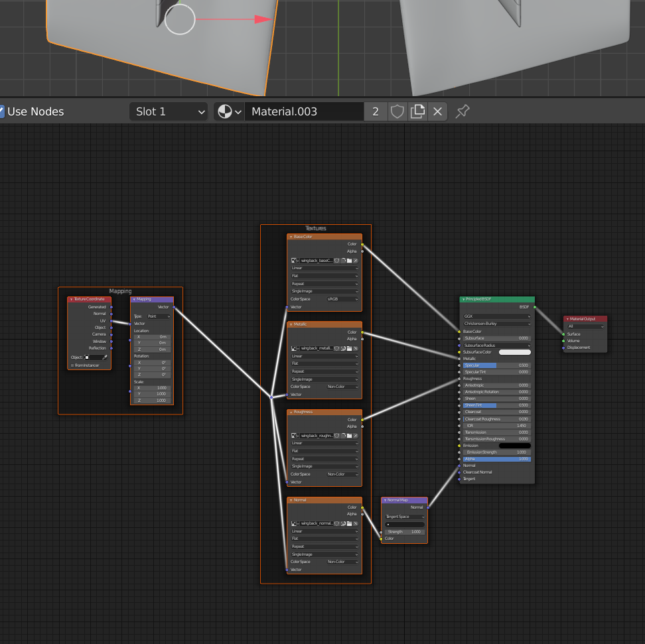Enable From Instancer on Texture Coordinate node
This screenshot has width=645, height=644.
[73, 365]
